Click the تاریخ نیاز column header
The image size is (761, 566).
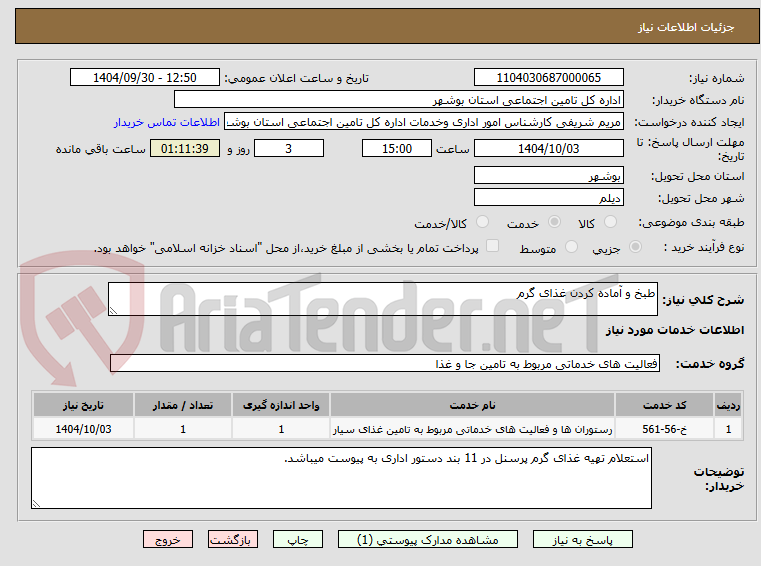(x=83, y=405)
